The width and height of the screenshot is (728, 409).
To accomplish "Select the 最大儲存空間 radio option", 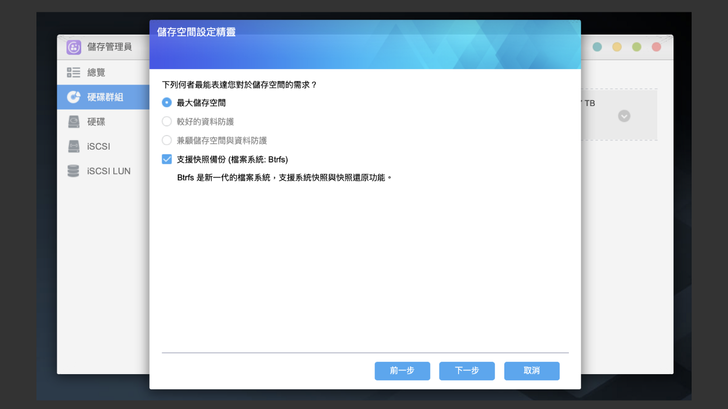I will (x=167, y=103).
